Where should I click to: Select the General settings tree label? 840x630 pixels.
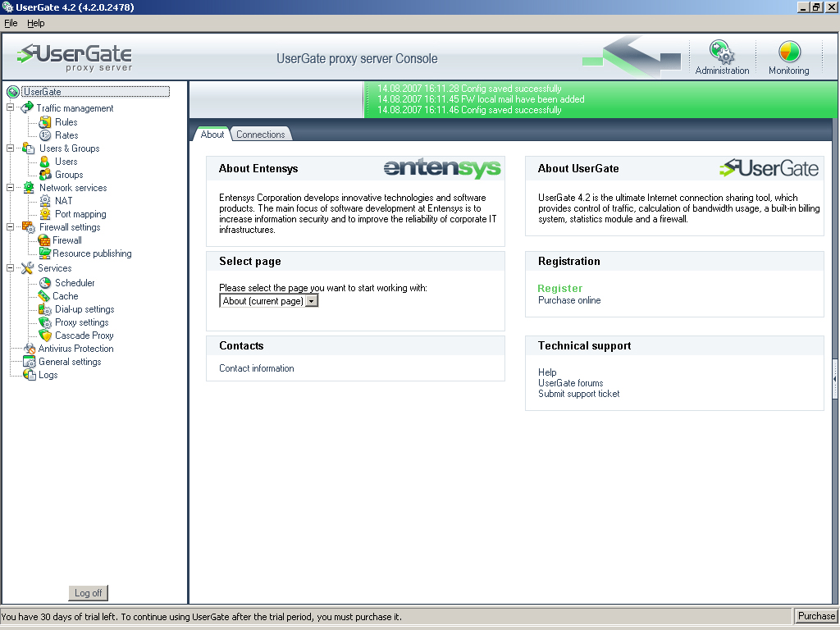(x=70, y=362)
